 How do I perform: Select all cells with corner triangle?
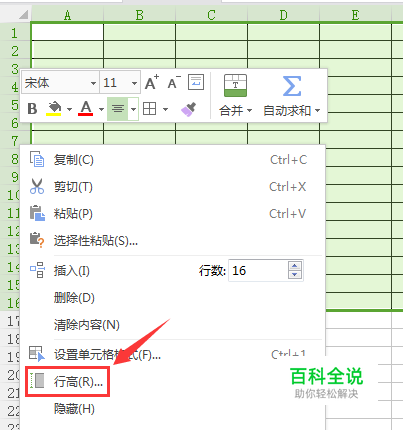pyautogui.click(x=23, y=15)
